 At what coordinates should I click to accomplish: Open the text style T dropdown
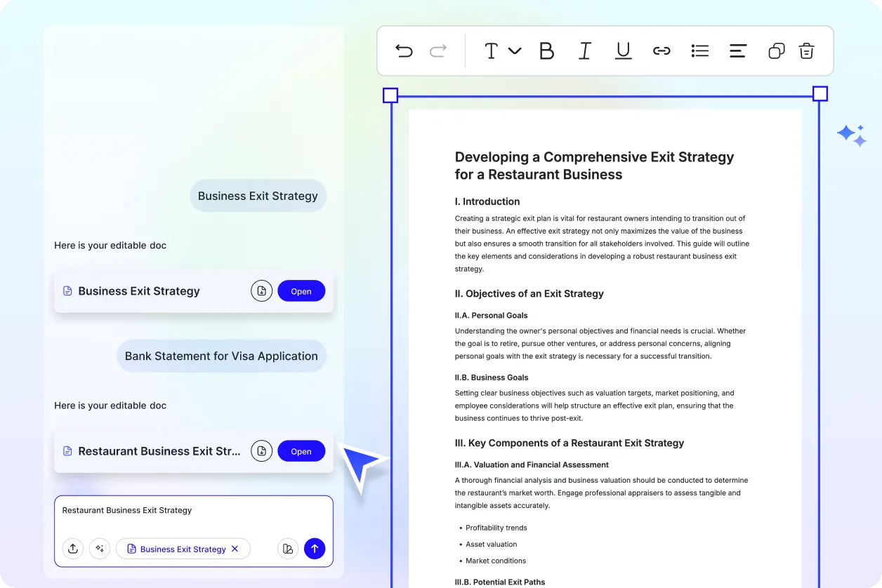point(503,51)
